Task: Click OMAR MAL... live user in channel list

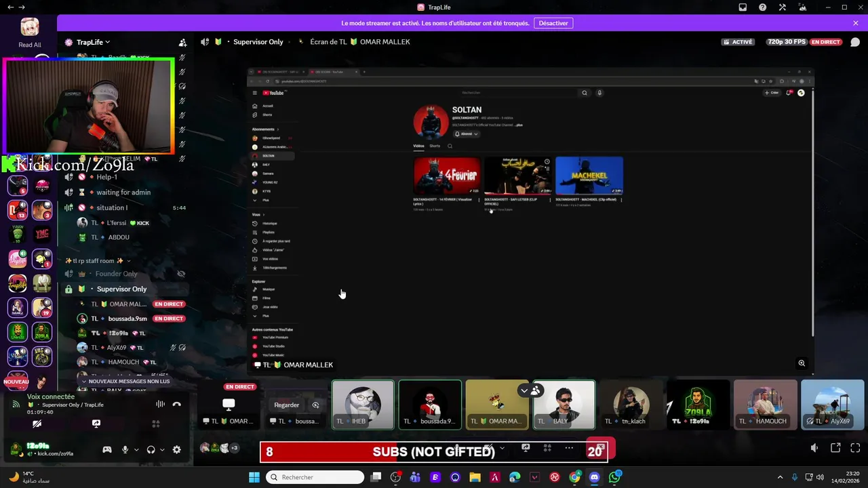Action: pos(127,304)
